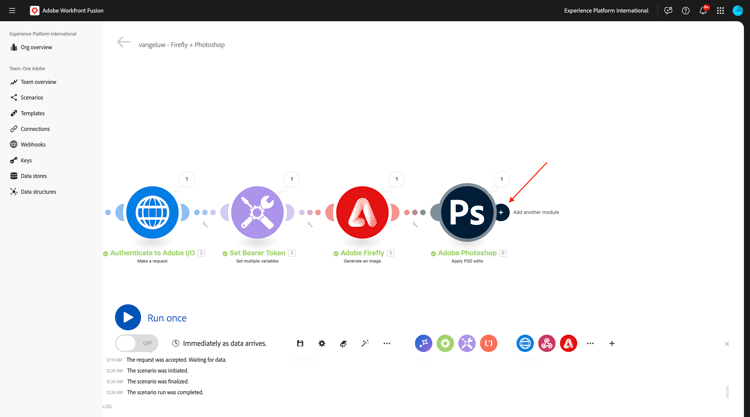Open operations bubble above Adobe Photoshop module

click(x=502, y=179)
